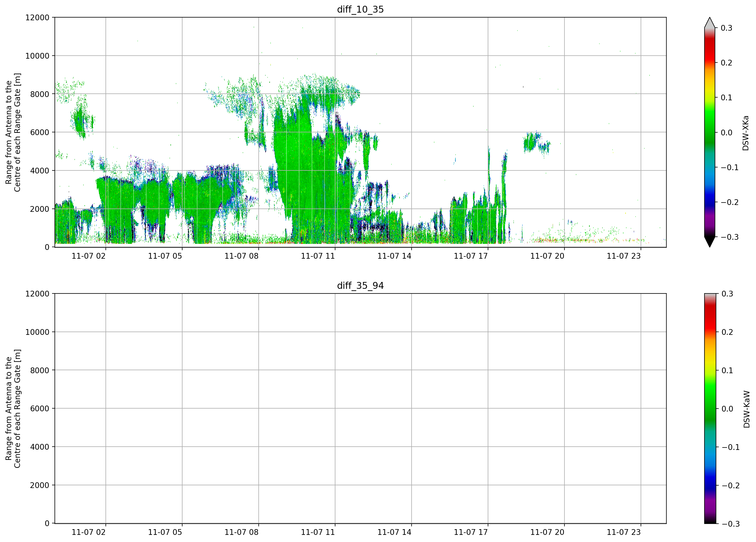Click "11-07 08" tick under diff_10_35
Viewport: 756px width, 542px height.
pos(241,256)
